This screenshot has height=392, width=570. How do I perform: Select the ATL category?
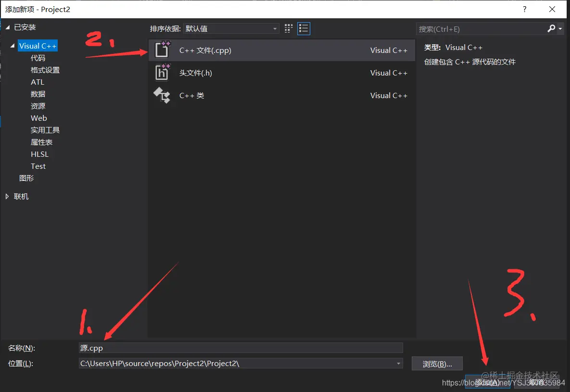click(x=38, y=82)
